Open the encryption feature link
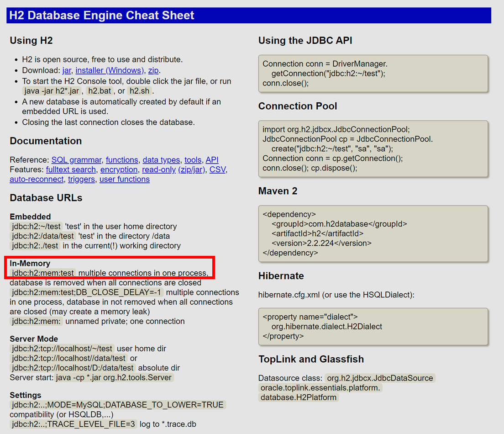This screenshot has width=504, height=434. click(x=119, y=169)
